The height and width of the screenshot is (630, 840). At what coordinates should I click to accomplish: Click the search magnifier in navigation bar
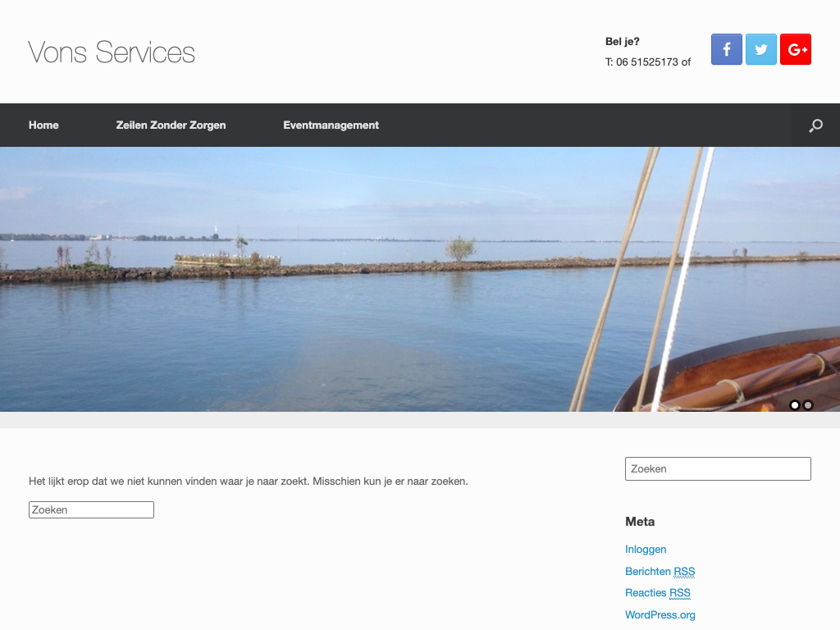click(x=815, y=126)
